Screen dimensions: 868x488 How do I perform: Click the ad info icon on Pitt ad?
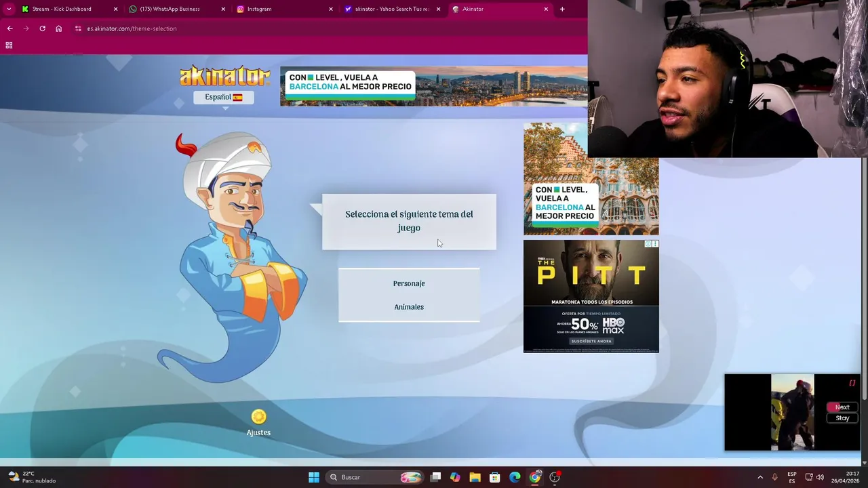648,244
